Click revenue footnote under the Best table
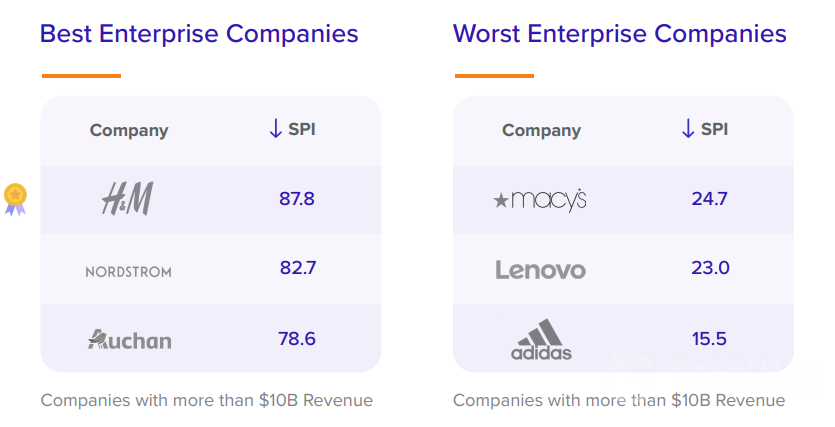The height and width of the screenshot is (427, 835). coord(207,400)
